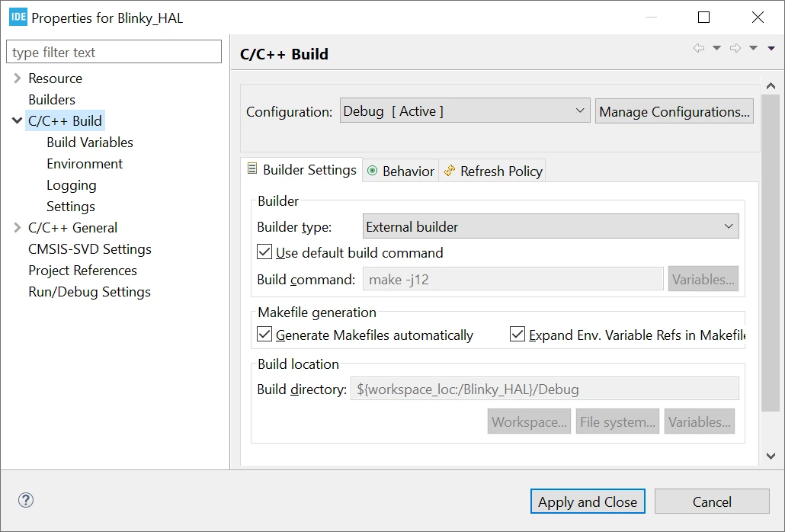Open the Configuration dropdown
The image size is (785, 532).
click(x=465, y=111)
